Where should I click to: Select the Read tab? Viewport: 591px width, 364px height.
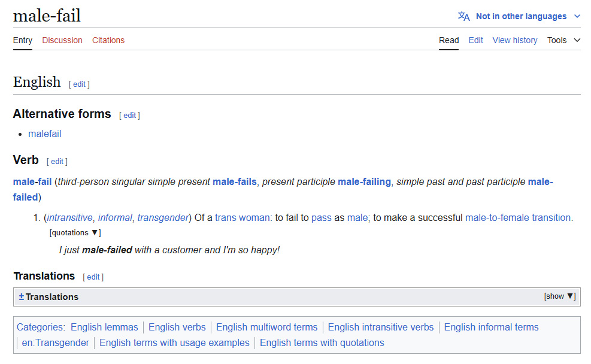tap(448, 40)
